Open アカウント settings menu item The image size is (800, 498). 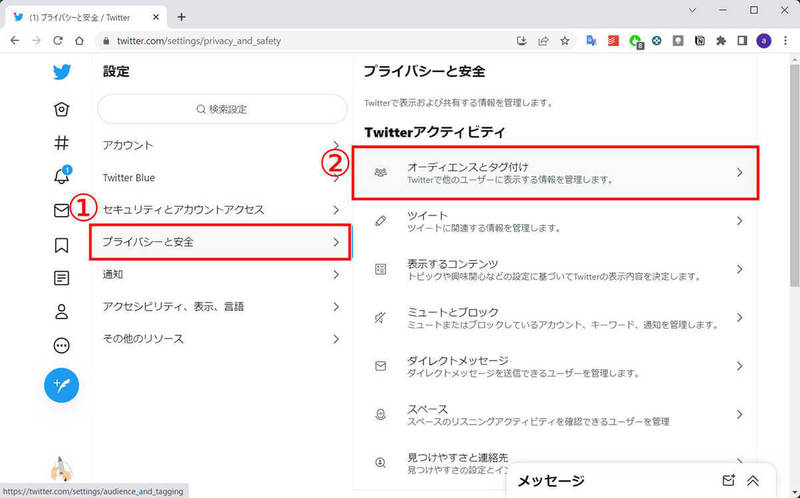pyautogui.click(x=221, y=145)
